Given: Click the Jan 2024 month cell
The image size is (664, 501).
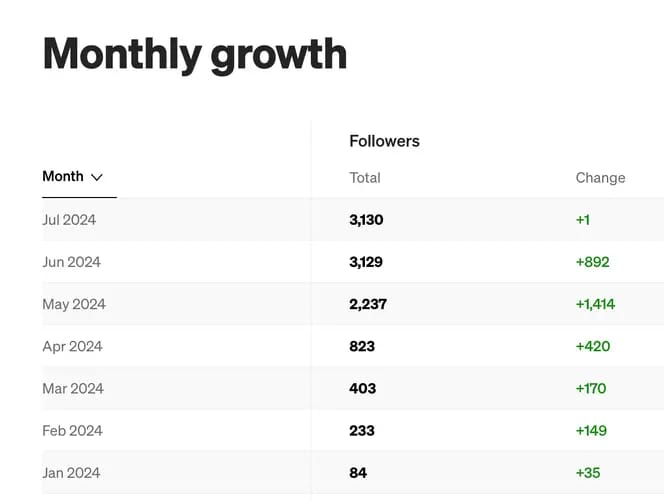Looking at the screenshot, I should (x=71, y=472).
